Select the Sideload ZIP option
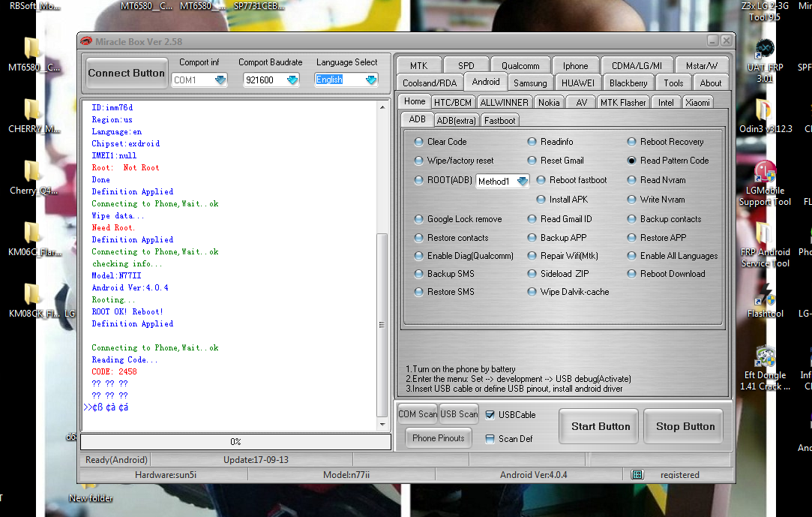 pyautogui.click(x=532, y=274)
